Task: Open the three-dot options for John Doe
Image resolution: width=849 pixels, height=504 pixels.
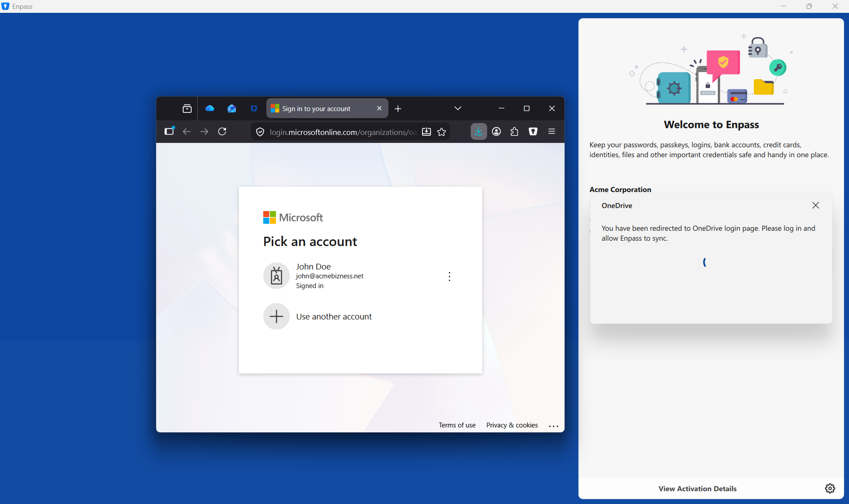Action: click(x=449, y=277)
